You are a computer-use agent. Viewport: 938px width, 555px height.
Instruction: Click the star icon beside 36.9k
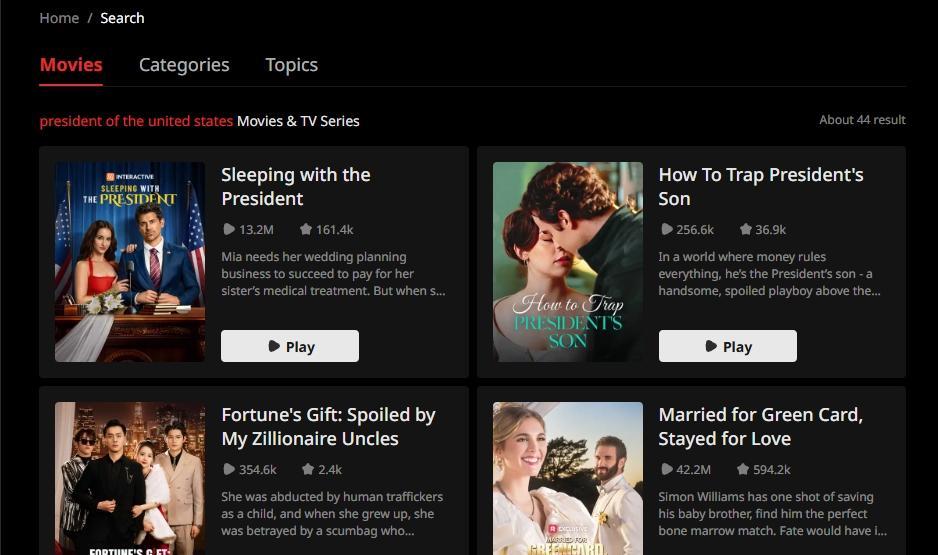click(745, 229)
